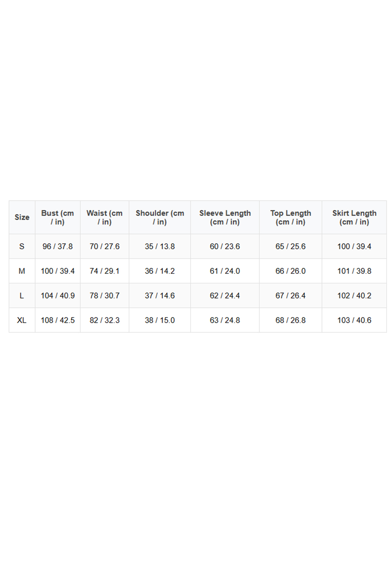Select the S size row label

22,246
